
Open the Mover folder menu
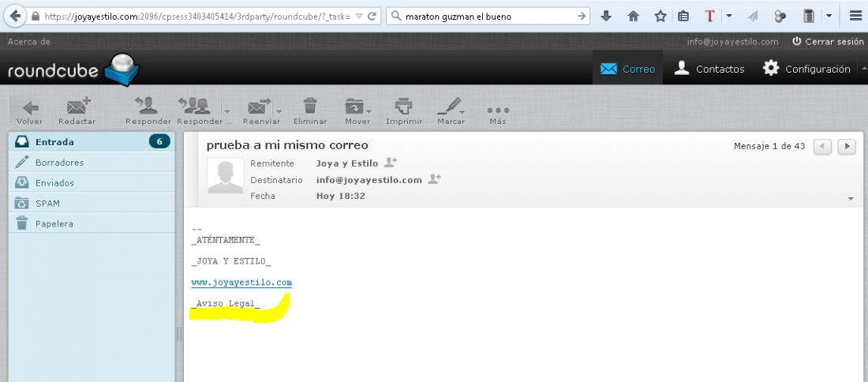[x=357, y=111]
